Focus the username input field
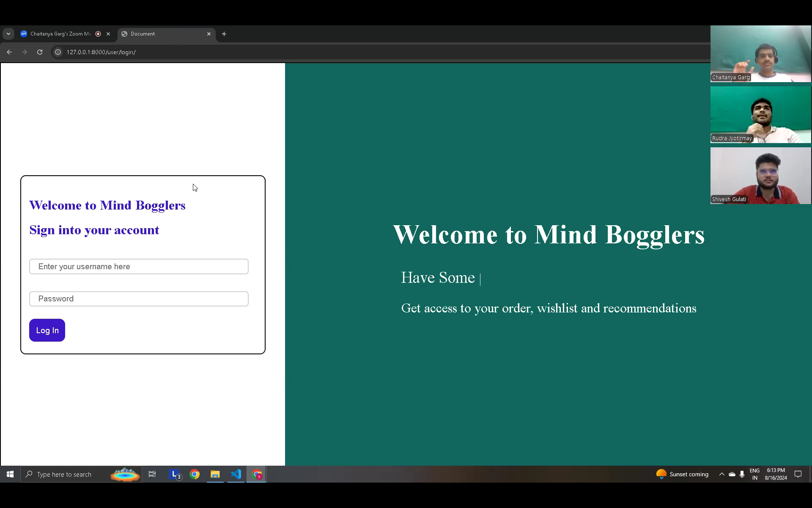The image size is (812, 508). [139, 267]
